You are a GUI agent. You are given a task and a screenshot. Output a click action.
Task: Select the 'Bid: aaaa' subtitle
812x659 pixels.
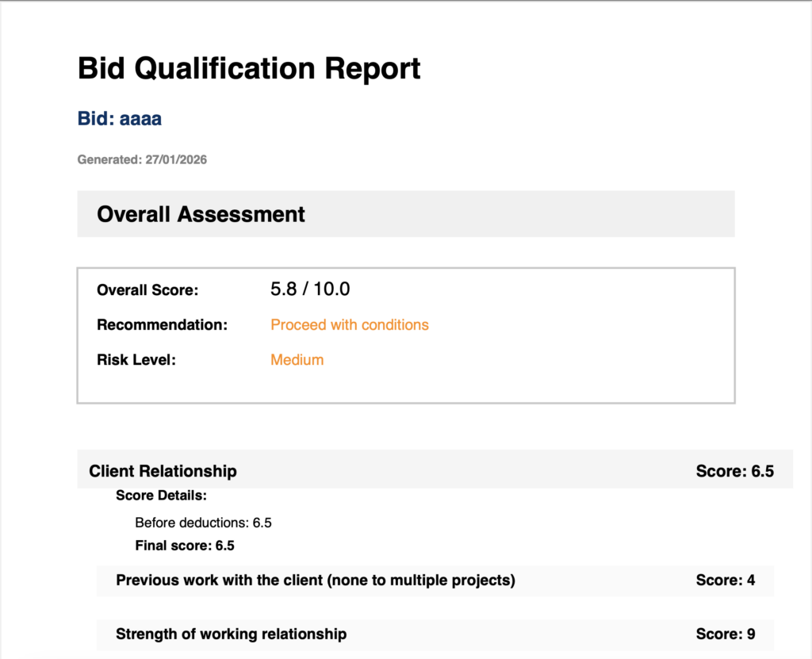coord(120,119)
